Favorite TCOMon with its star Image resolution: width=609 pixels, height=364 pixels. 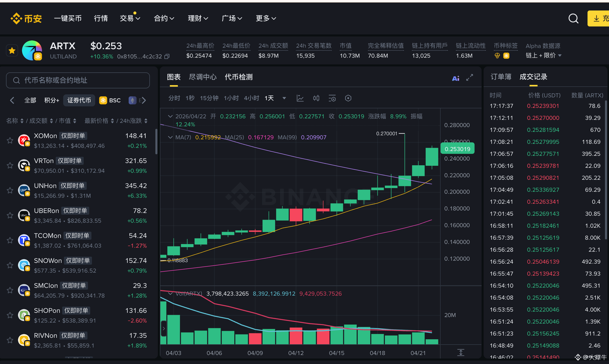pyautogui.click(x=10, y=240)
